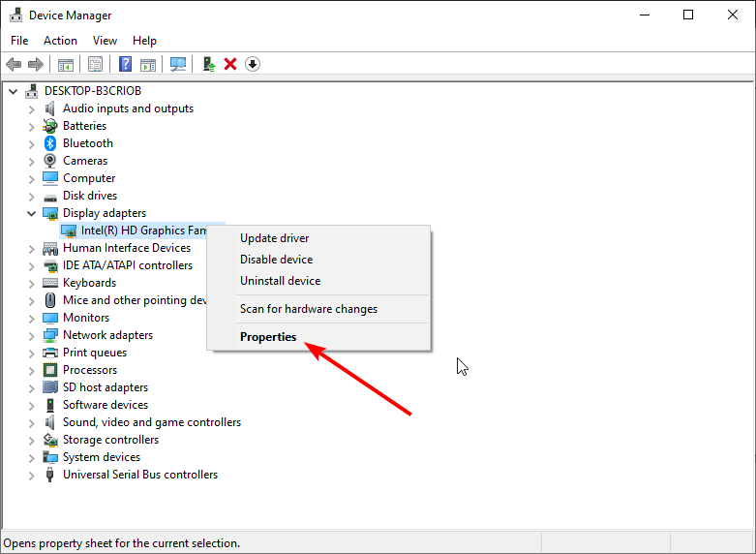Click the Batteries category icon
The height and width of the screenshot is (554, 756).
coord(50,126)
